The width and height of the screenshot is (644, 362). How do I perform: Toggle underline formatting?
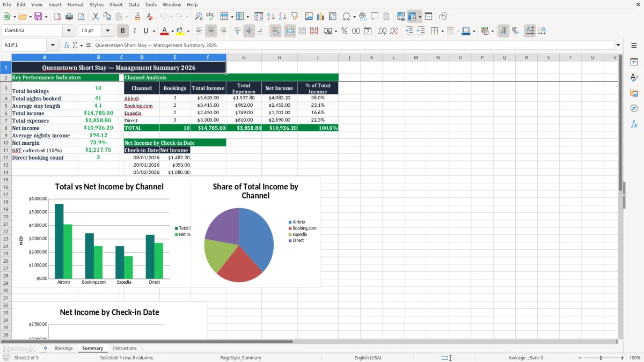pos(146,31)
